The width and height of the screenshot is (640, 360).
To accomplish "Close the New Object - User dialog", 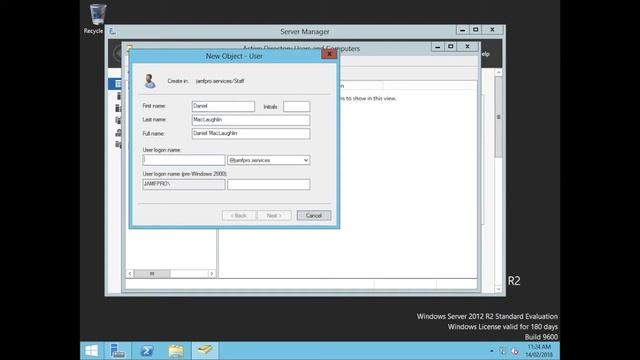I will (x=329, y=54).
